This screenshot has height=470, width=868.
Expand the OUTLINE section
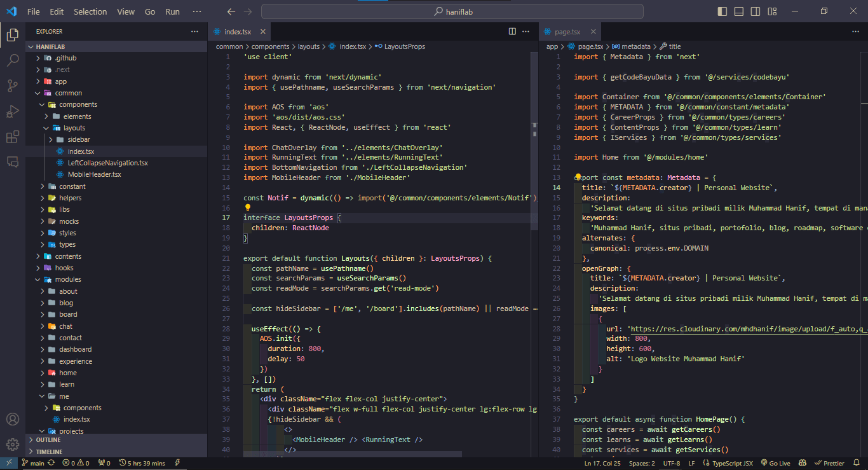(x=48, y=440)
